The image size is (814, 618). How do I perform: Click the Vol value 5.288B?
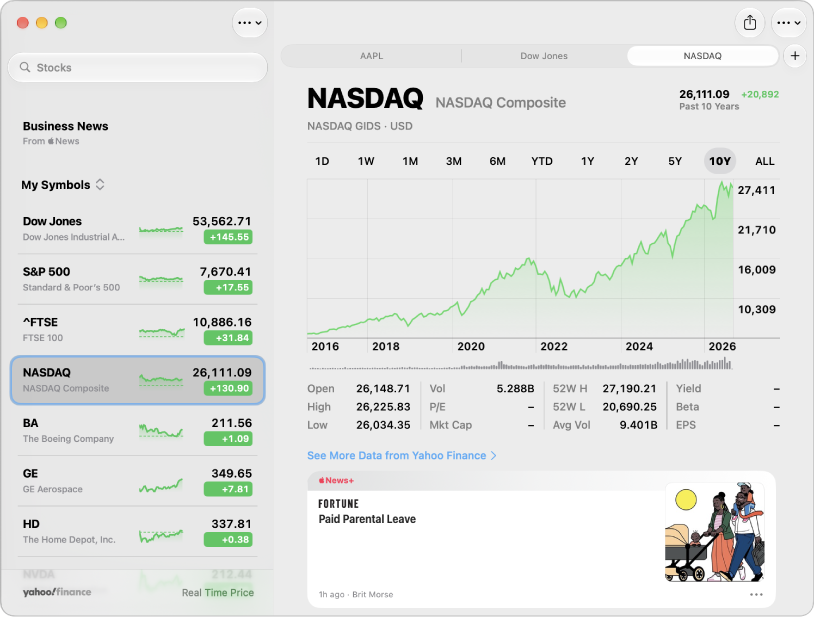click(515, 388)
